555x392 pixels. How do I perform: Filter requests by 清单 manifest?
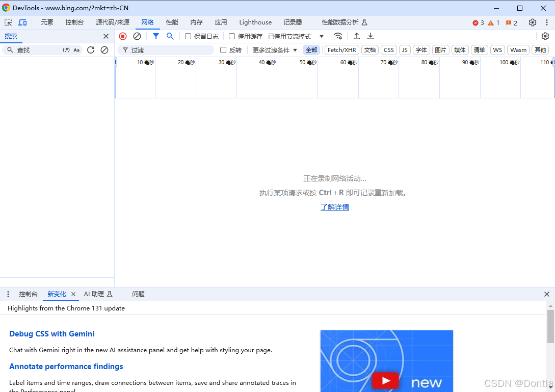pos(479,50)
